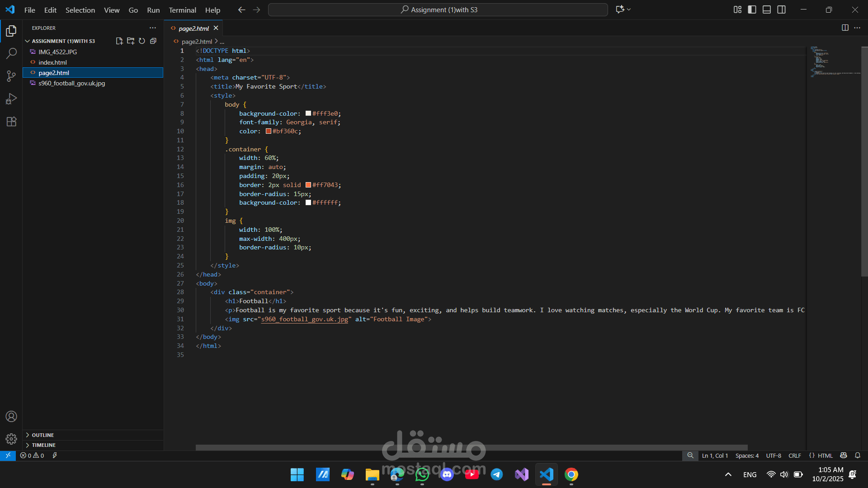
Task: Open the Manage gear icon
Action: pyautogui.click(x=11, y=439)
